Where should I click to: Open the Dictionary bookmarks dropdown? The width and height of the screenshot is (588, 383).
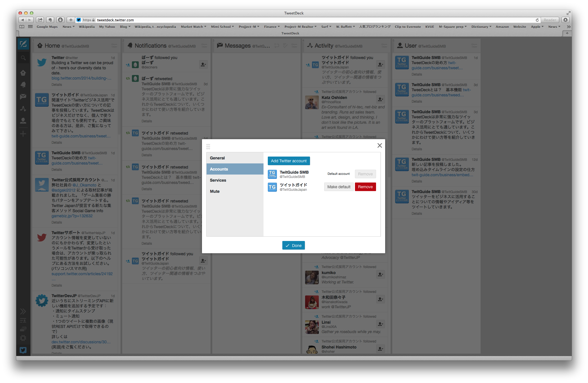(x=481, y=27)
